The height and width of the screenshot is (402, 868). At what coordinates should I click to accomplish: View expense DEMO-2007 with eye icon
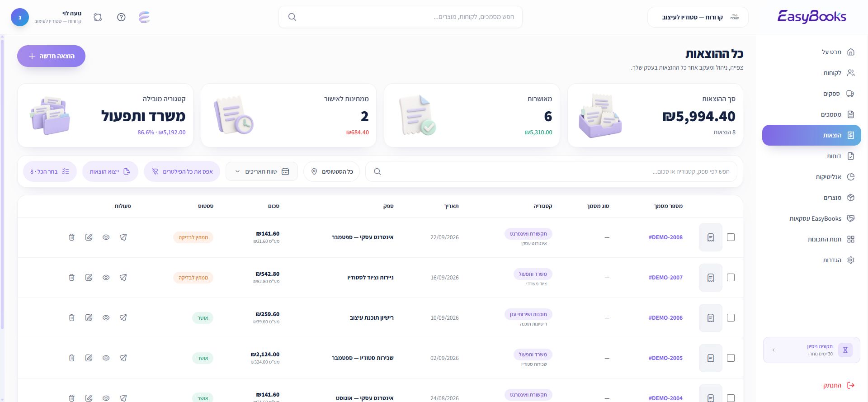pos(106,278)
